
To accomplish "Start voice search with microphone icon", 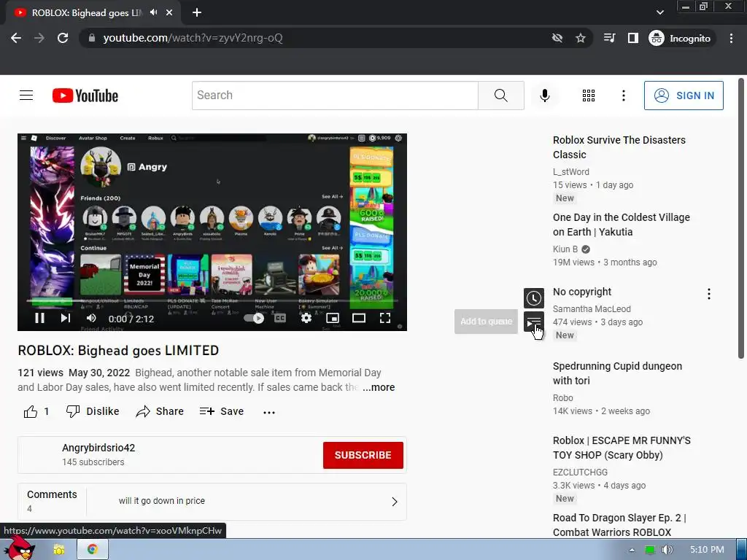I will [x=544, y=96].
